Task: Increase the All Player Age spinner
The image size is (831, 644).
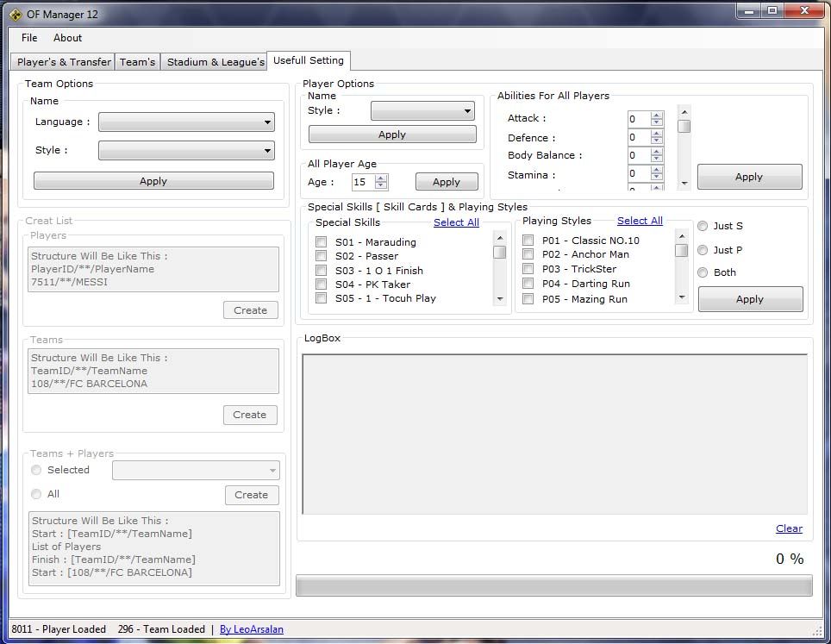Action: click(x=381, y=178)
